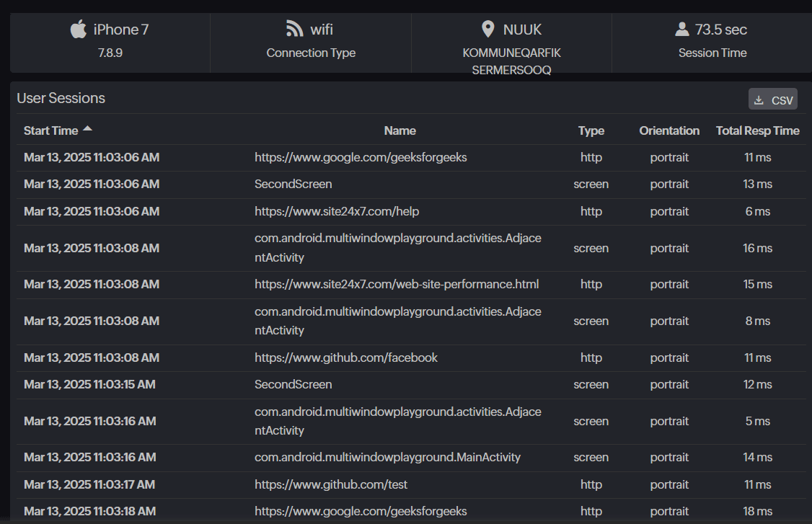812x524 pixels.
Task: Click the 14 ms response time value
Action: [758, 457]
